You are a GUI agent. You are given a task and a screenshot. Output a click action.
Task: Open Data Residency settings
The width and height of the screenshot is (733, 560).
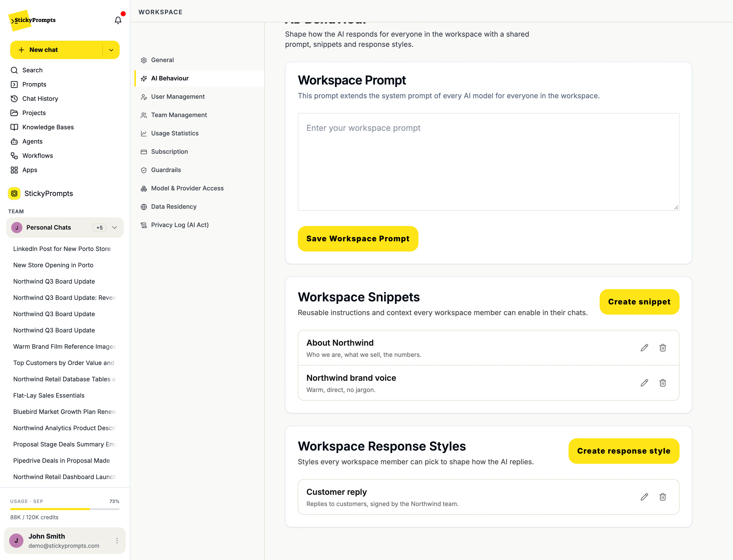point(199,207)
